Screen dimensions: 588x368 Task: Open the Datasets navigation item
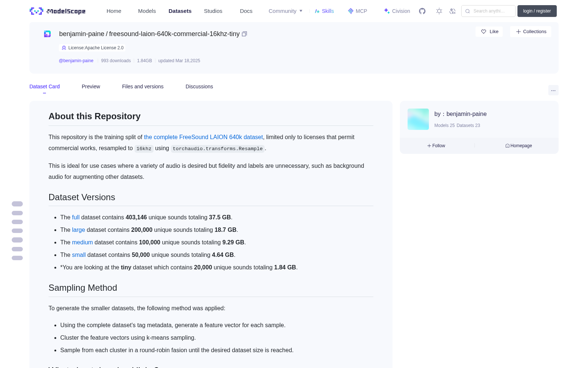[x=180, y=11]
